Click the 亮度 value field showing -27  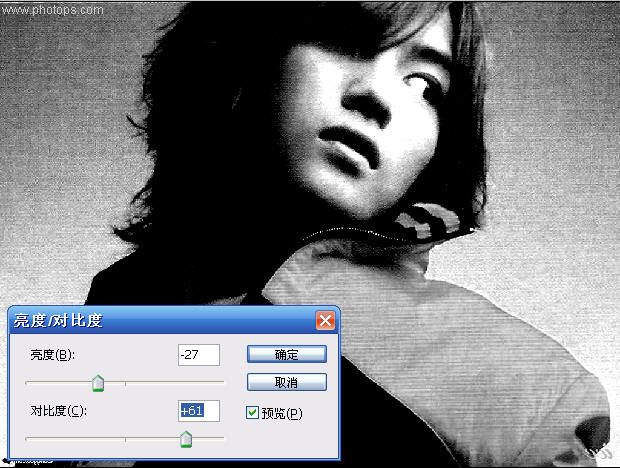pyautogui.click(x=199, y=355)
